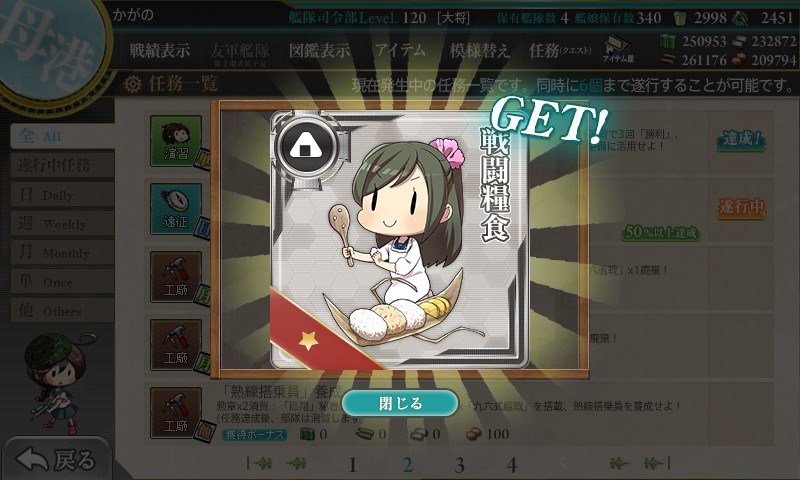Screen dimensions: 800x480
Task: Click the 戦闘糧食 reward card
Action: tap(399, 240)
